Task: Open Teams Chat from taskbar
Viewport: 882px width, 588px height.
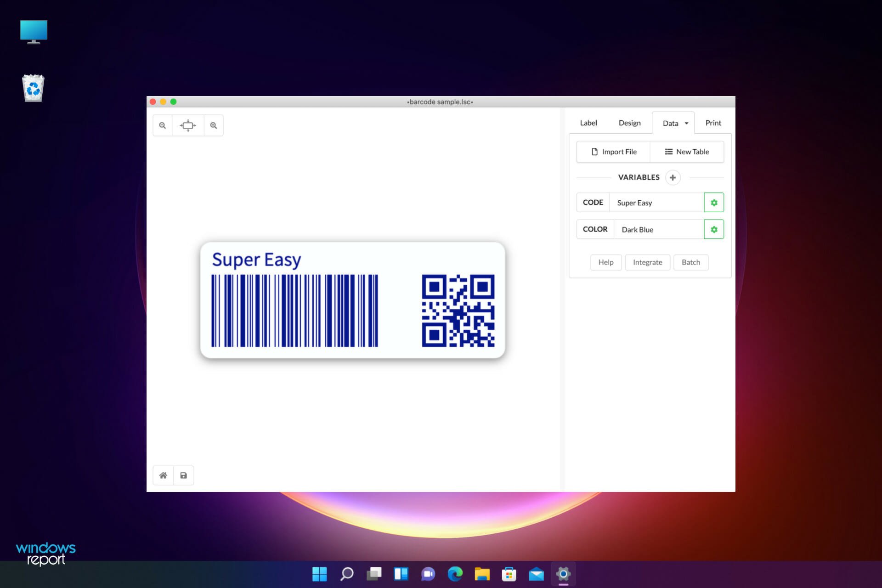Action: click(428, 574)
